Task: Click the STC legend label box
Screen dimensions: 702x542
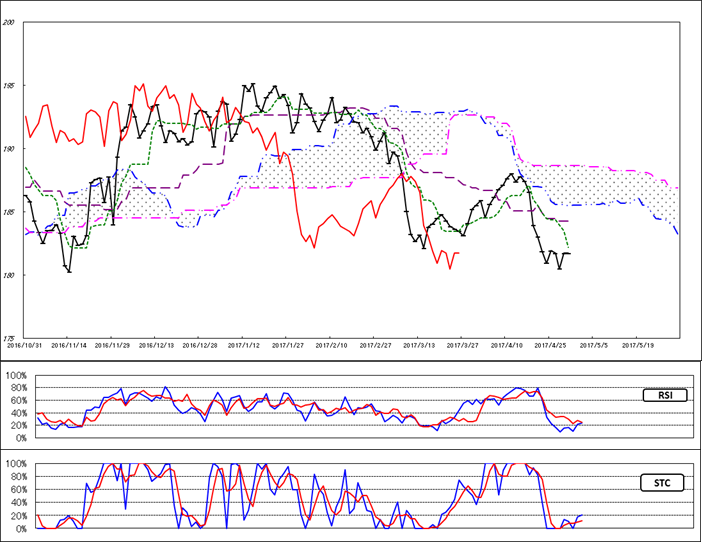Action: click(660, 483)
